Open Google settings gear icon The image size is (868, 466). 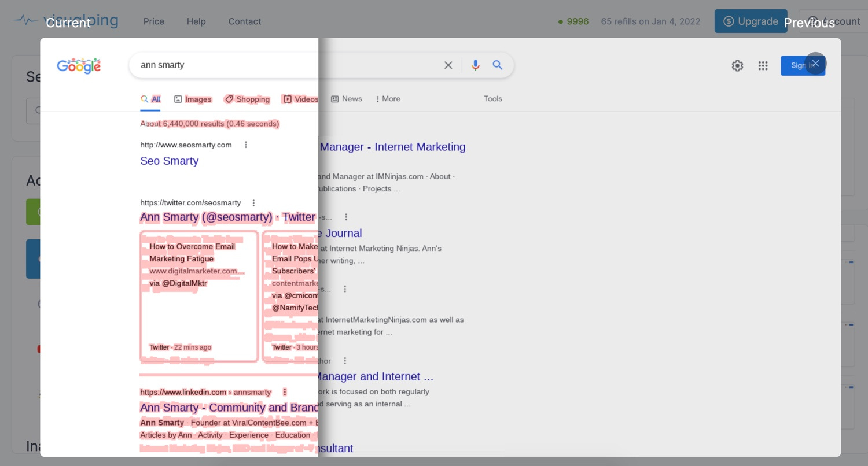click(x=737, y=66)
